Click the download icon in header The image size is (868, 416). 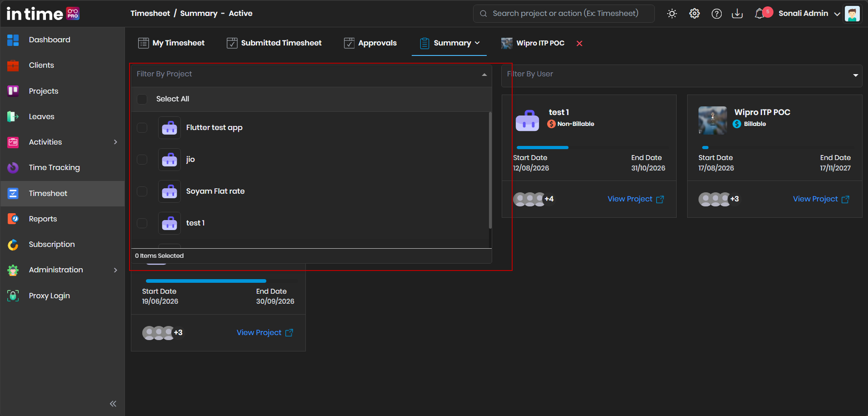tap(737, 14)
